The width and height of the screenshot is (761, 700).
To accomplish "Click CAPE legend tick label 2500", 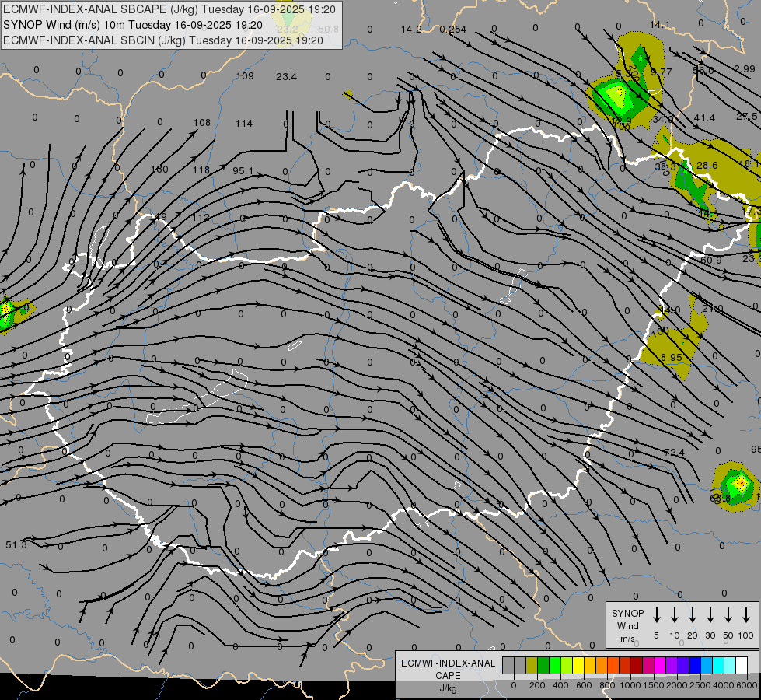I will coord(700,685).
